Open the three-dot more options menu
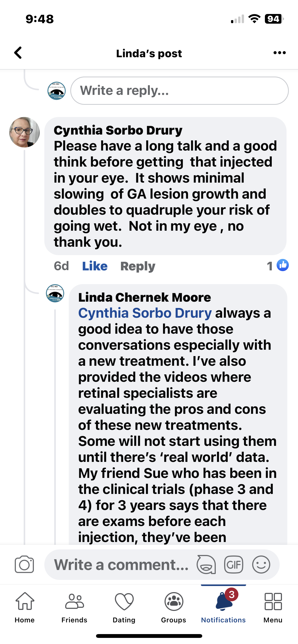 (x=279, y=53)
